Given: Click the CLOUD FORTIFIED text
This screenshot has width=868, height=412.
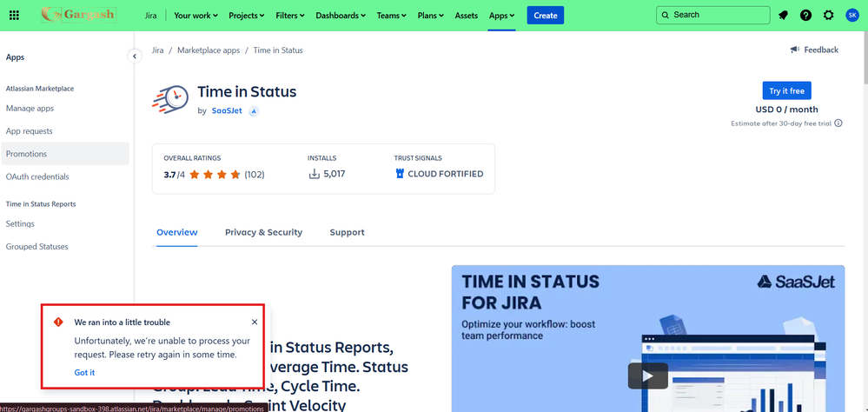Looking at the screenshot, I should point(446,174).
